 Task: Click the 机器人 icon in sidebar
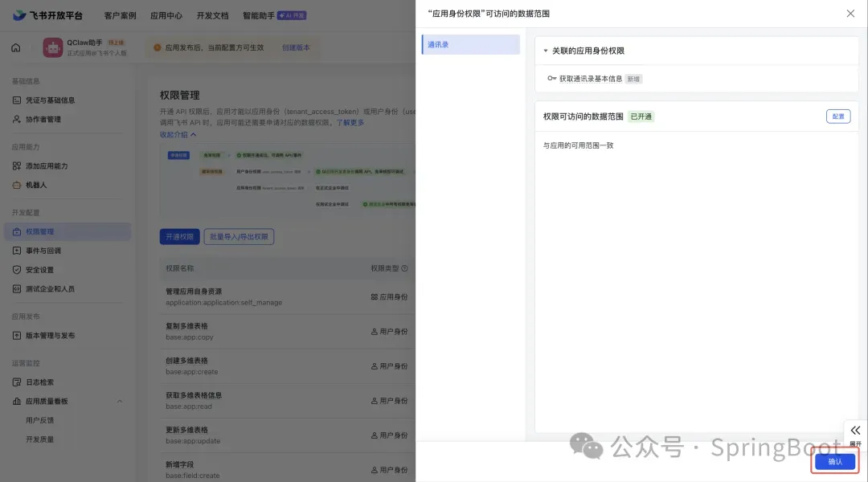pyautogui.click(x=18, y=185)
